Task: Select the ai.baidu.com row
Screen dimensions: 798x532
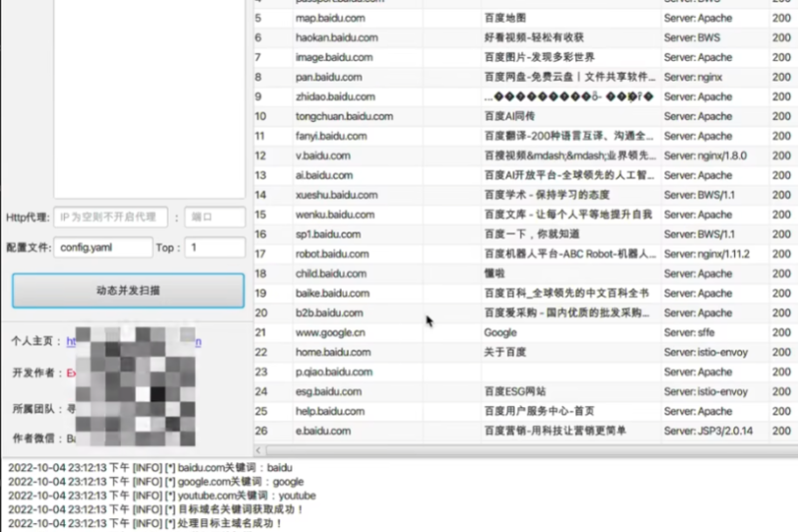Action: 526,175
